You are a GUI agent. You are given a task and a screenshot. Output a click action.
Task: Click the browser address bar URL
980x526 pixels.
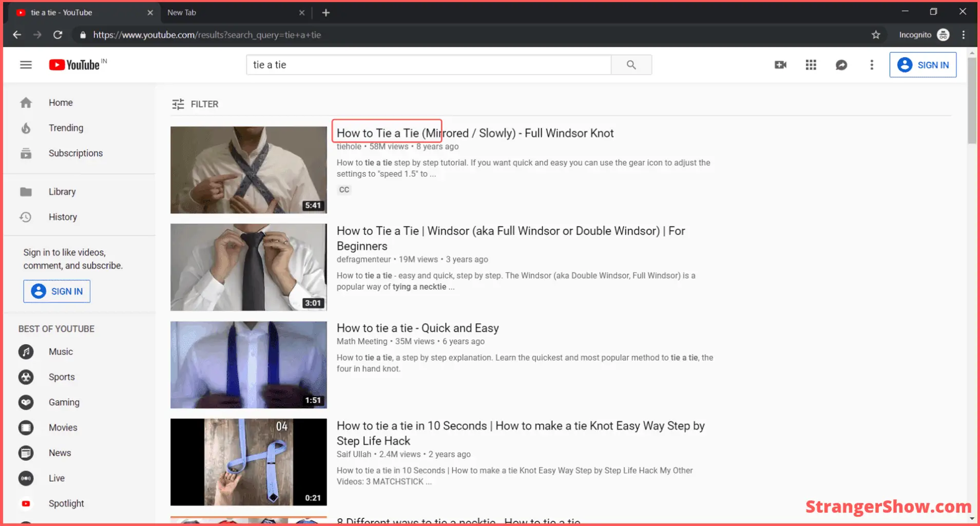207,35
